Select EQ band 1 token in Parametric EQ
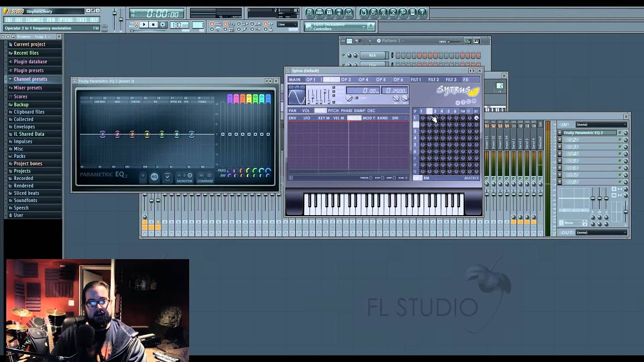The height and width of the screenshot is (362, 644). (103, 134)
